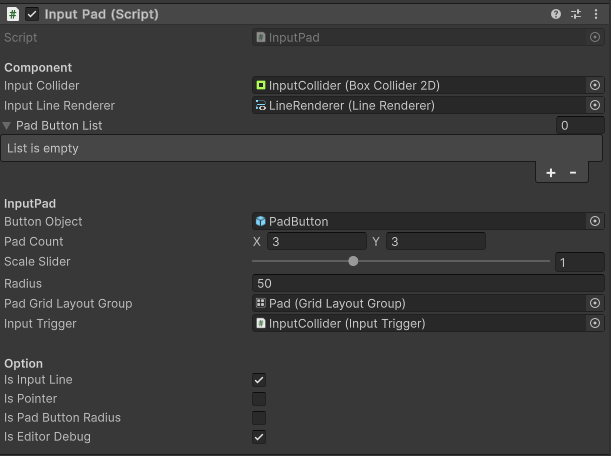The width and height of the screenshot is (611, 456).
Task: Click 'Input Pad (Script)' component title
Action: 101,14
